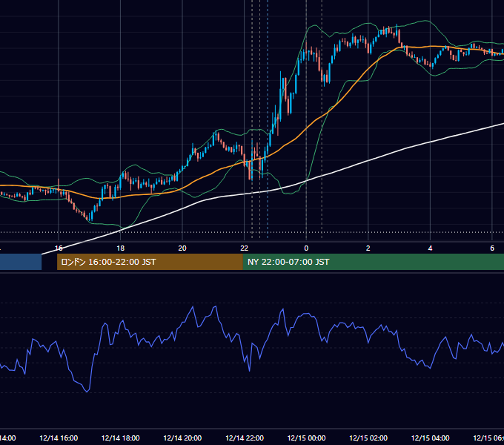Image resolution: width=504 pixels, height=445 pixels.
Task: Click the 12/15 00:00 date label
Action: click(x=306, y=438)
